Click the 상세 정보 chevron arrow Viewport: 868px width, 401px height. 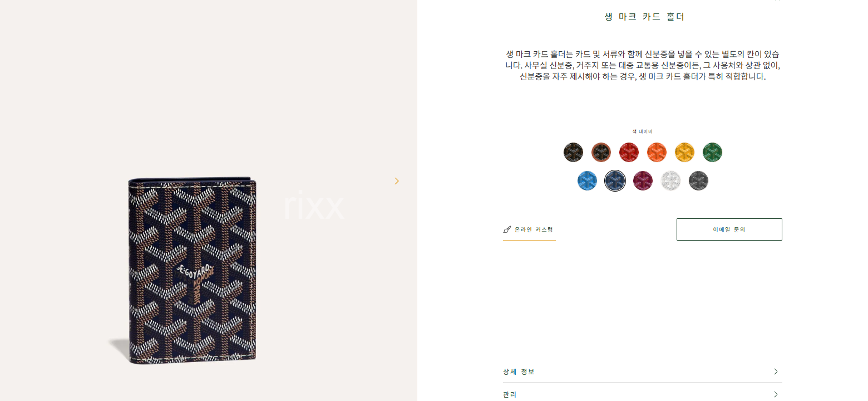pyautogui.click(x=776, y=371)
